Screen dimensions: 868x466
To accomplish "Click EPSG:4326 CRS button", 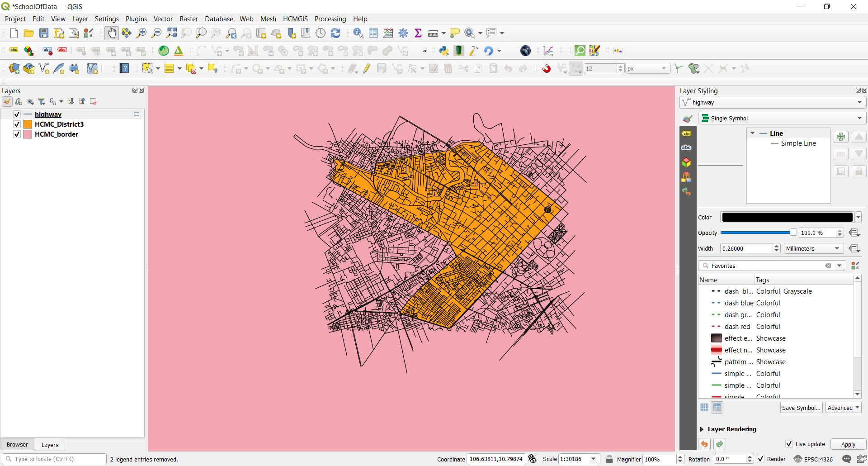I will pos(813,459).
